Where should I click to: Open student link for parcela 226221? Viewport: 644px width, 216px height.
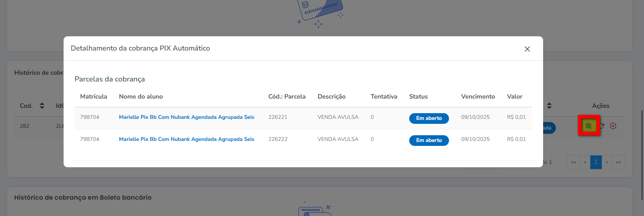tap(186, 117)
